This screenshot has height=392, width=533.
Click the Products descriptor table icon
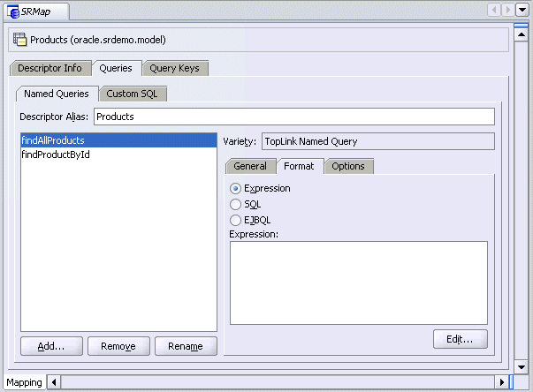19,39
